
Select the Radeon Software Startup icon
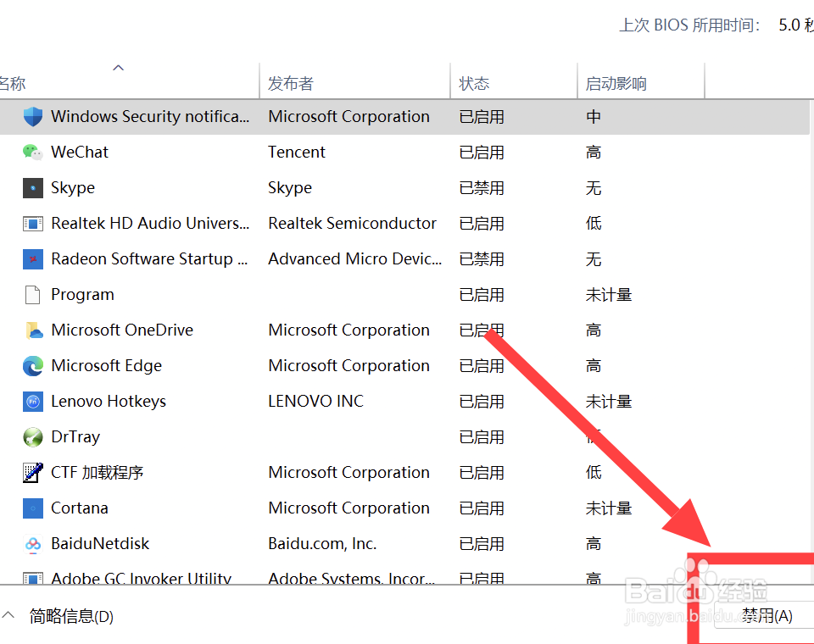[33, 259]
